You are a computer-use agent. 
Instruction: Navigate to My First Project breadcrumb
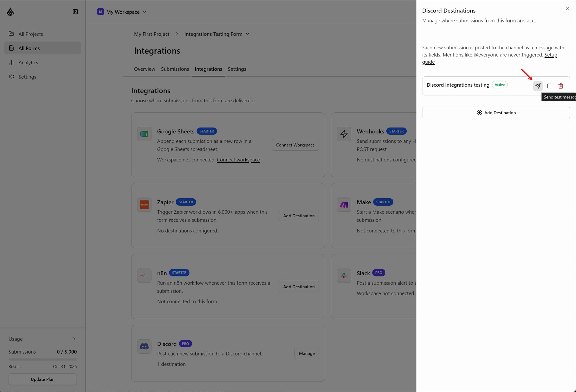point(152,34)
